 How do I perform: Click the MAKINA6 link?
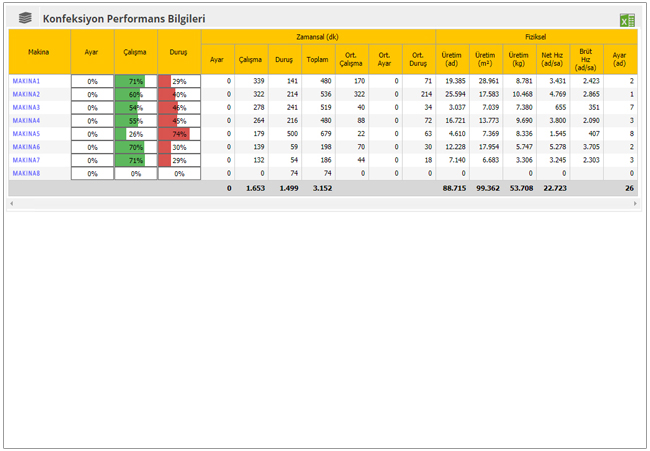click(26, 147)
